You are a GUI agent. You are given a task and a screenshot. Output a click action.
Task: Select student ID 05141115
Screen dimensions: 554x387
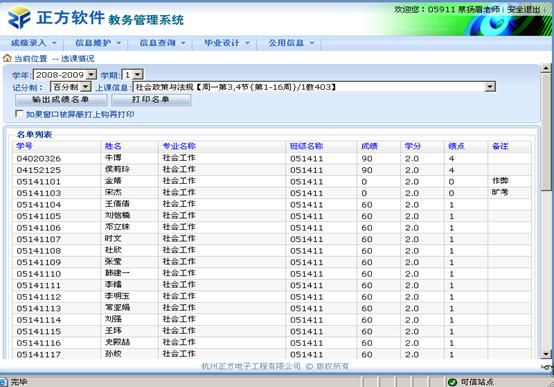pos(39,332)
